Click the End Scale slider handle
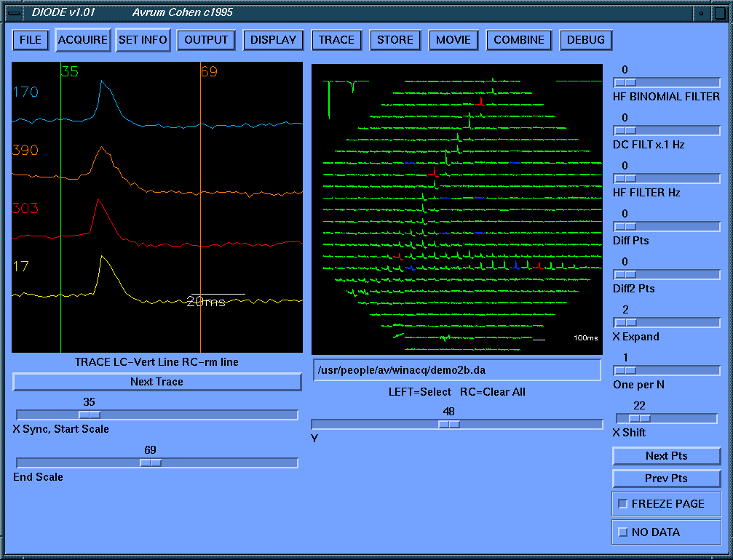This screenshot has width=733, height=560. 151,463
